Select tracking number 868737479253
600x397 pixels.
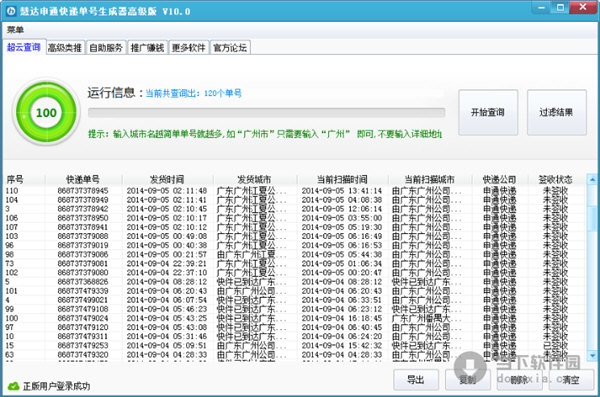coord(83,345)
